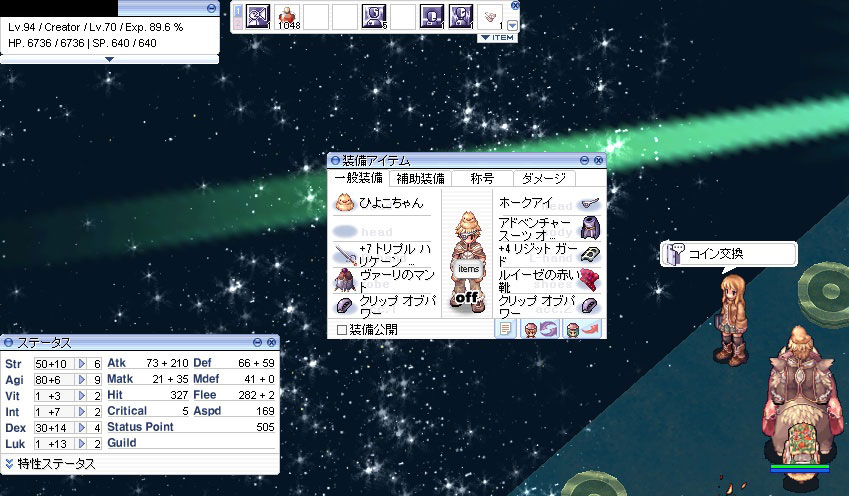
Task: Click the equipment swap icon with purple arrows
Action: 540,329
